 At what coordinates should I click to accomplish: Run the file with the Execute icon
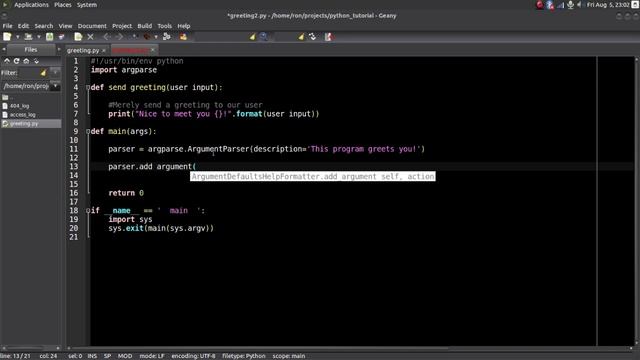click(x=167, y=37)
